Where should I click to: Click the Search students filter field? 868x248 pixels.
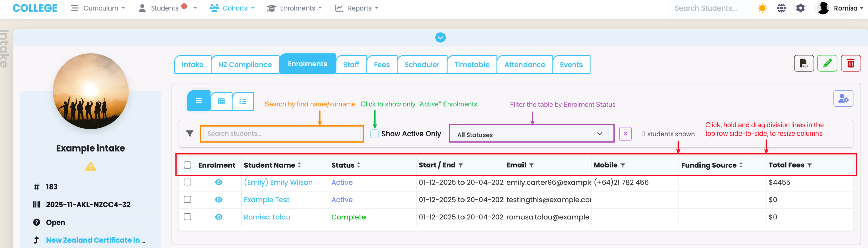[x=281, y=134]
